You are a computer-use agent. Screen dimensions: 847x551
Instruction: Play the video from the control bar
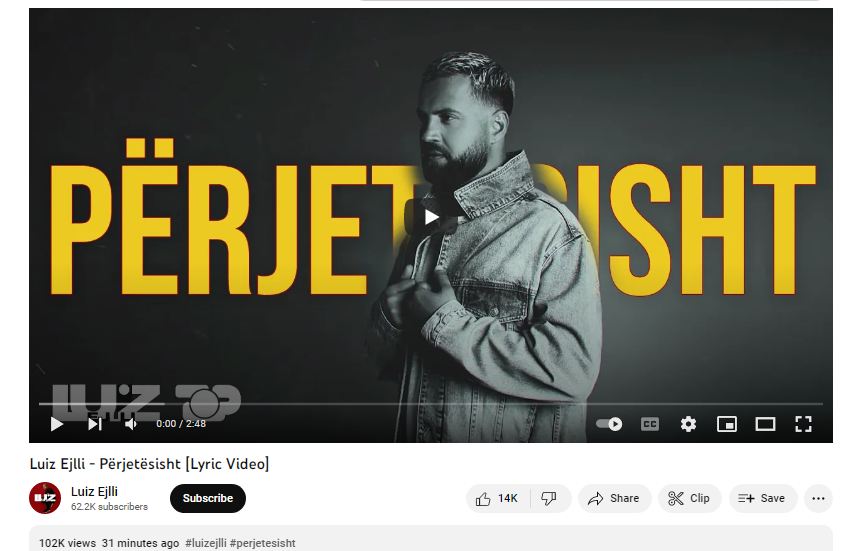pyautogui.click(x=57, y=424)
